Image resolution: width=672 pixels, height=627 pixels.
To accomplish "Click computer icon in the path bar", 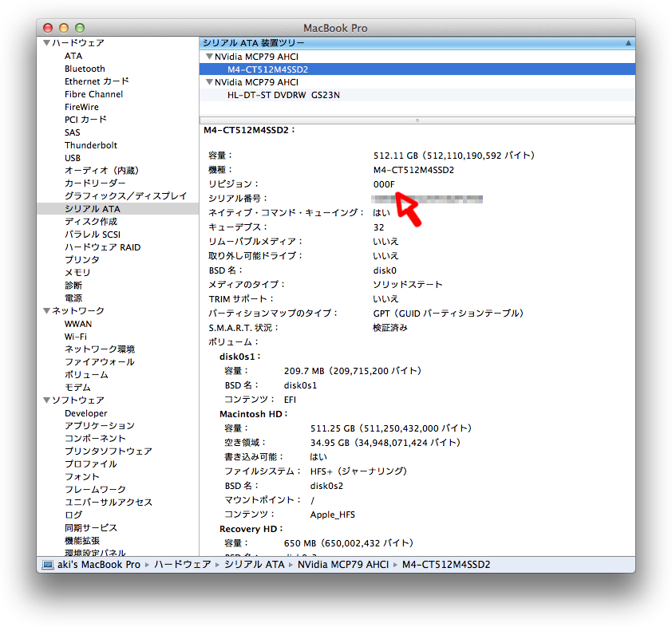I will coord(48,565).
